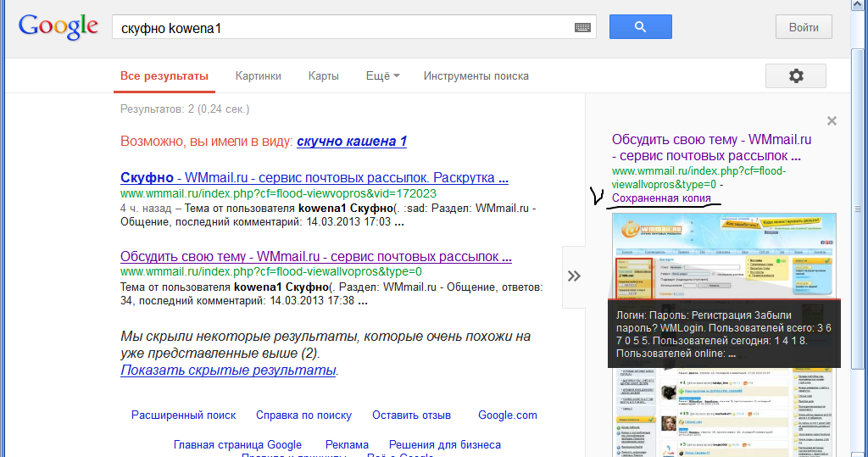
Task: Open the gear settings options
Action: pyautogui.click(x=795, y=76)
